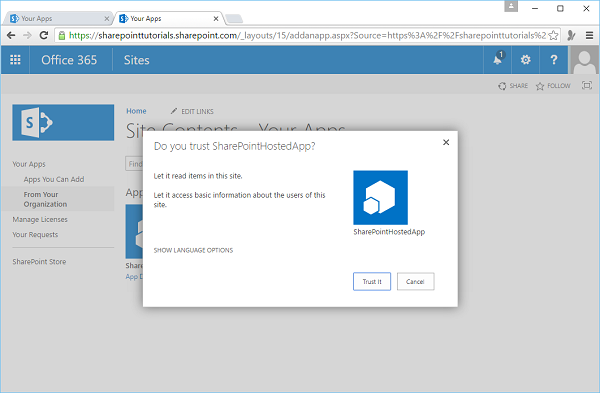The width and height of the screenshot is (600, 393).
Task: Open Your Requests in sidebar
Action: tap(35, 235)
